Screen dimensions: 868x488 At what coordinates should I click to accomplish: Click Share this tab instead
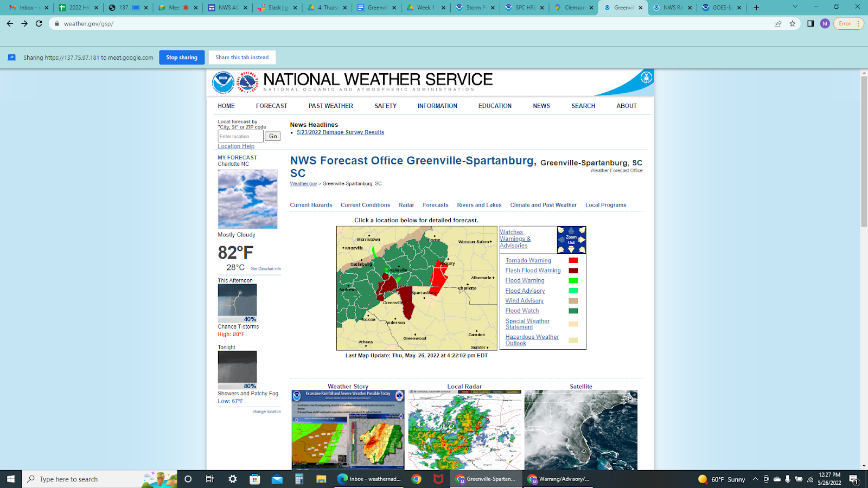[242, 57]
